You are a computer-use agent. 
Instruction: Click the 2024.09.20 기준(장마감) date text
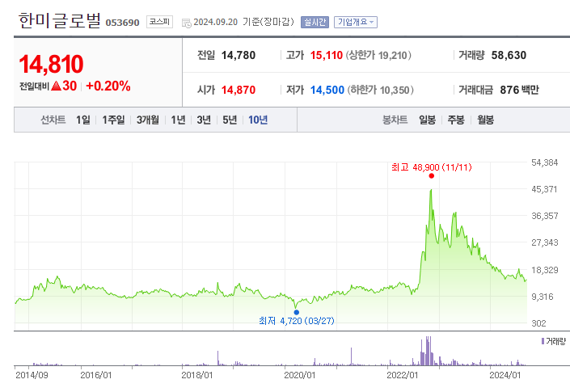point(243,22)
